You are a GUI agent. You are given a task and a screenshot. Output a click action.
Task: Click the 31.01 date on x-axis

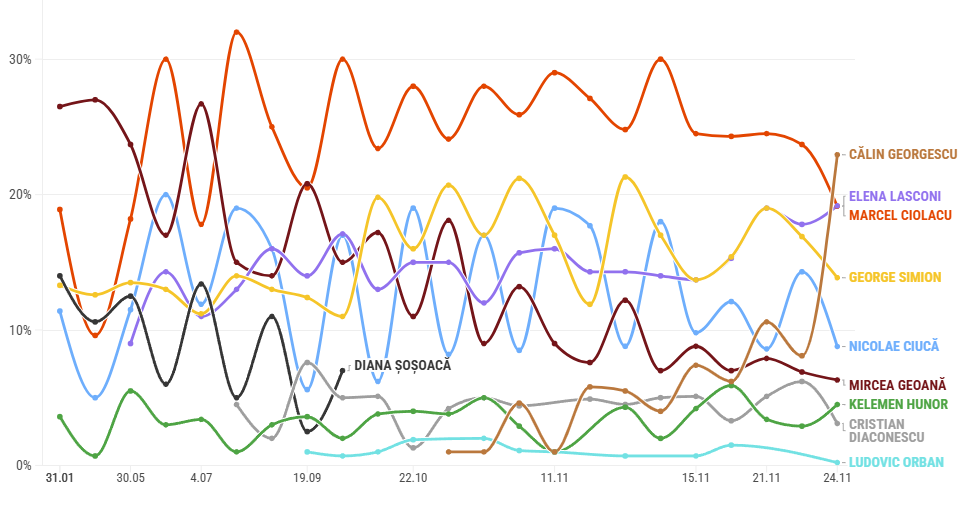point(60,479)
